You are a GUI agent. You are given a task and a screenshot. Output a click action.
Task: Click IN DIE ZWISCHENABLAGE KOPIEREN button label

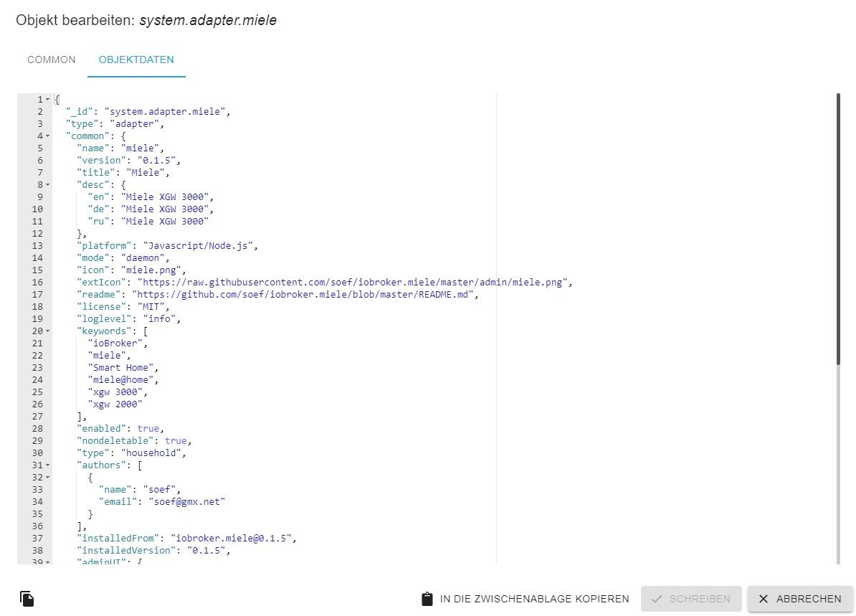(534, 599)
